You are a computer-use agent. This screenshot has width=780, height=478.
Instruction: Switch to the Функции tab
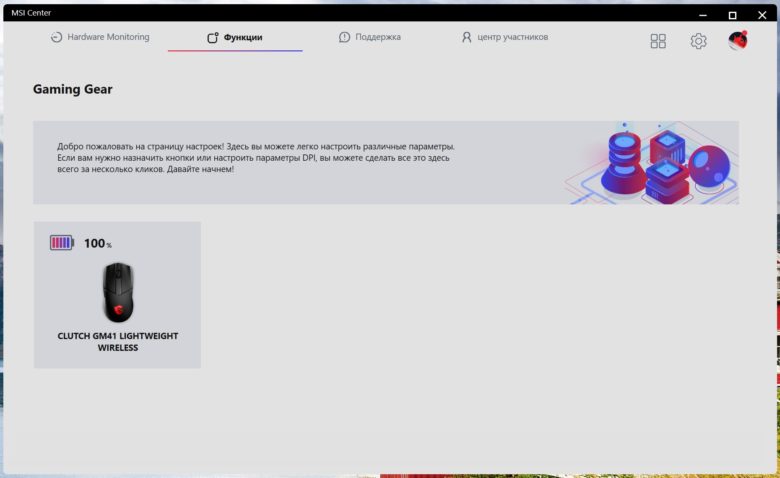tap(235, 37)
